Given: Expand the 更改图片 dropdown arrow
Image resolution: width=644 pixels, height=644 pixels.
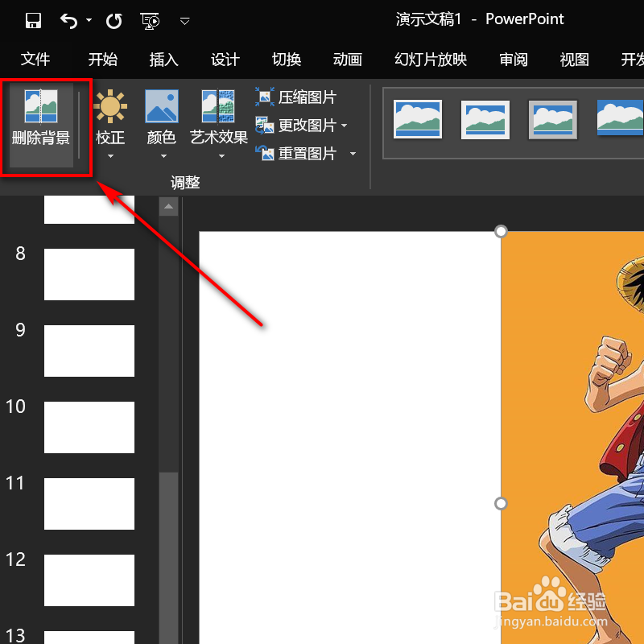Looking at the screenshot, I should pos(345,126).
